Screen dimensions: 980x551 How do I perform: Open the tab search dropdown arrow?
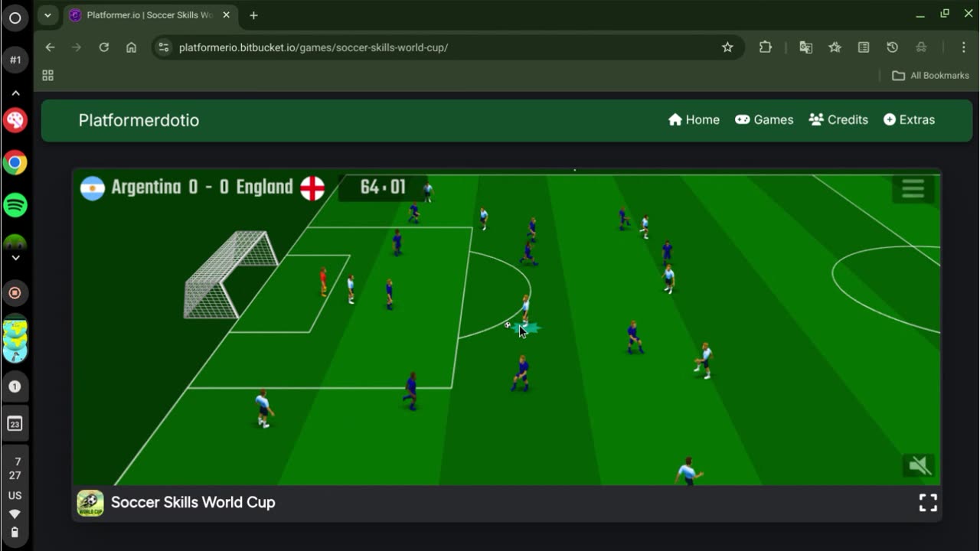click(x=47, y=15)
